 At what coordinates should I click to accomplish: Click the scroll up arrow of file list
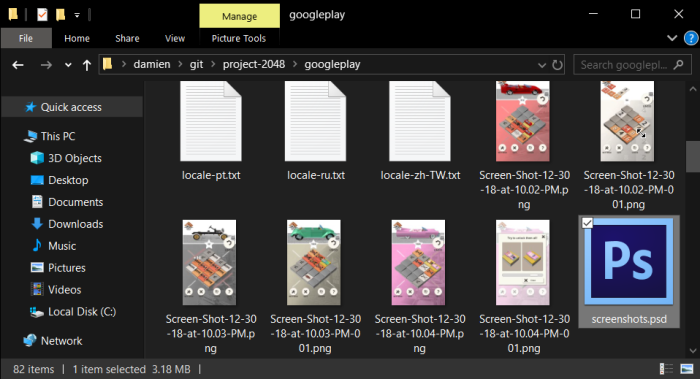coord(692,89)
